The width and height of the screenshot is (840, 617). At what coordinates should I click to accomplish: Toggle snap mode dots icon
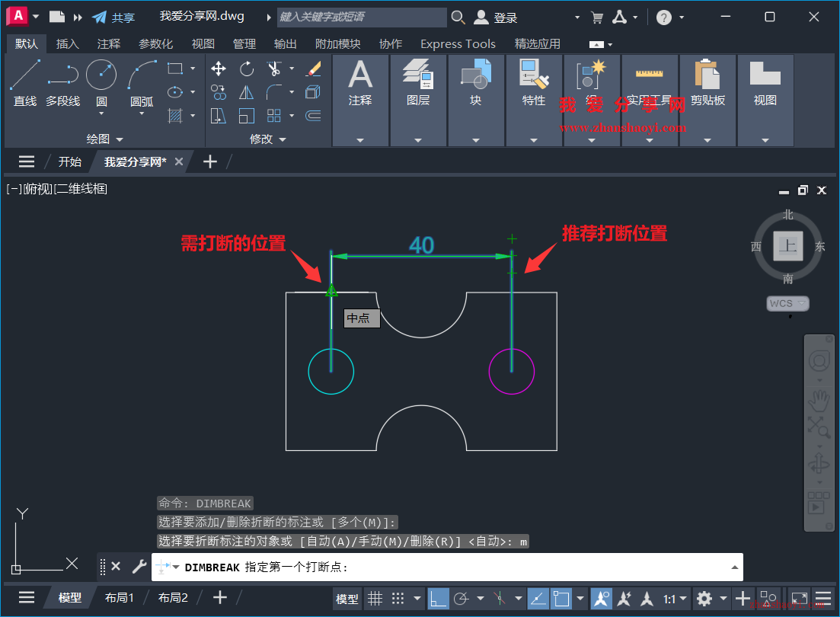click(x=398, y=598)
